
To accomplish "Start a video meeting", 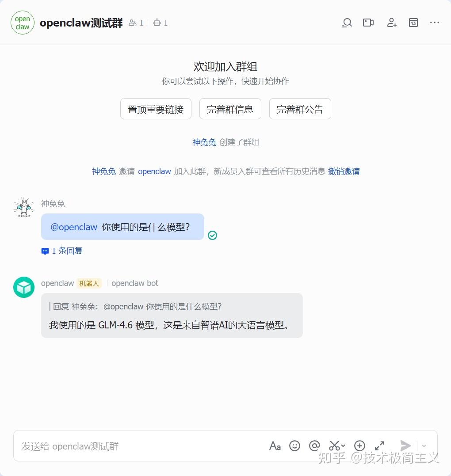I will coord(368,23).
